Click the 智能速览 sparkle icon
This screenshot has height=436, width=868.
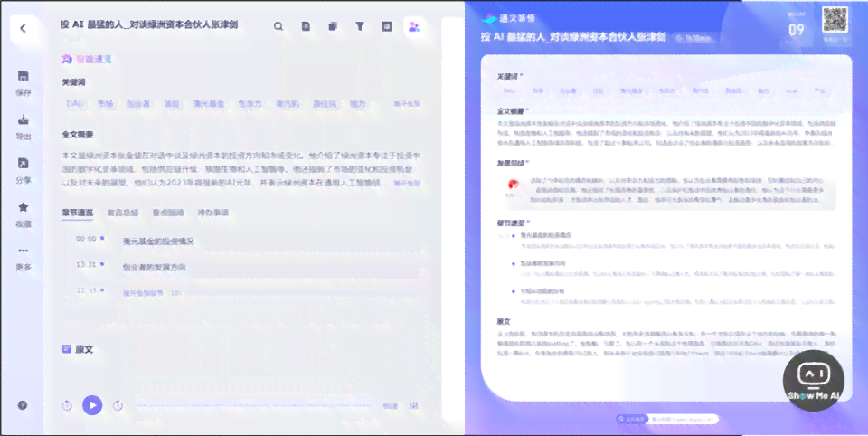click(67, 59)
